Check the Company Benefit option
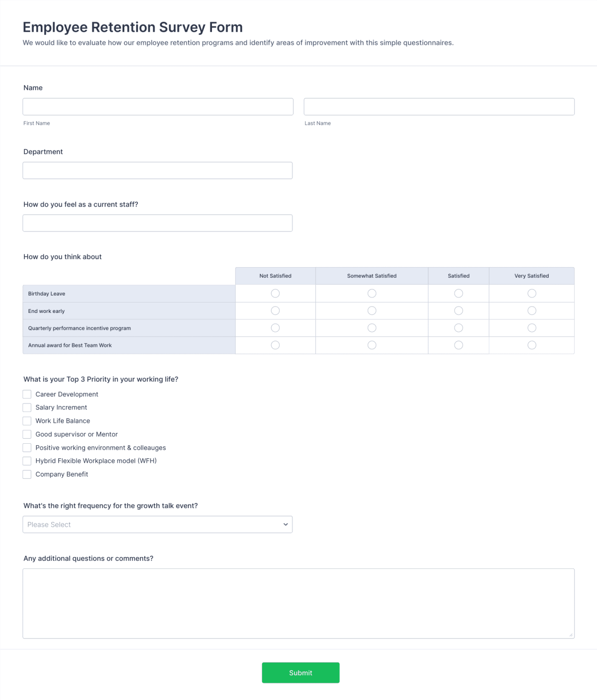The height and width of the screenshot is (700, 597). (27, 474)
